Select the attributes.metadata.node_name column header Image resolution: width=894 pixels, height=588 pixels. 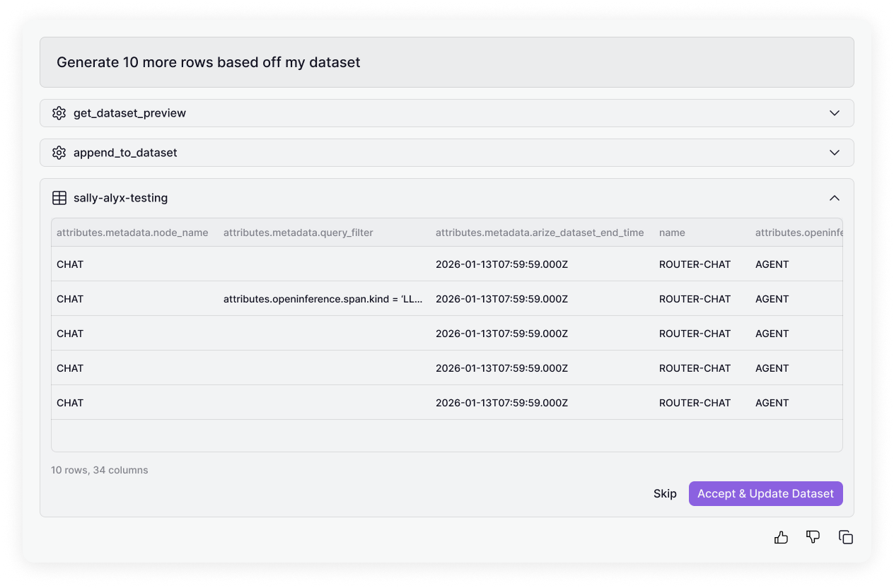(132, 233)
